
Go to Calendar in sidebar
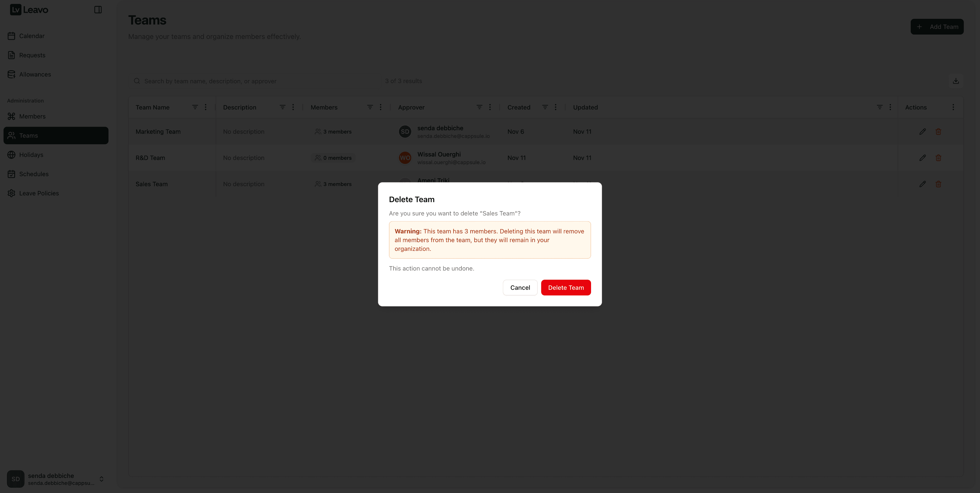tap(32, 36)
